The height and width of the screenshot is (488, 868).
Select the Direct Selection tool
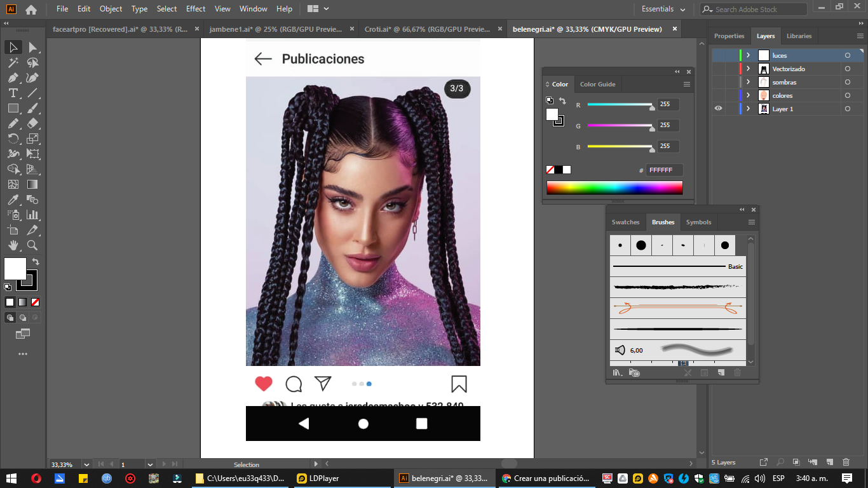click(x=32, y=48)
